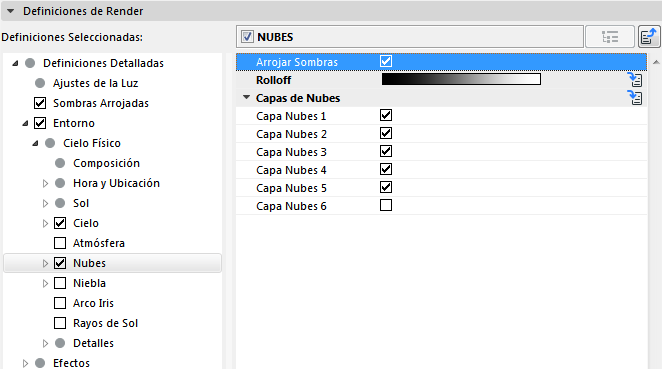Viewport: 662px width, 369px height.
Task: Click the import/export settings icon beside NUBES
Action: [x=649, y=37]
